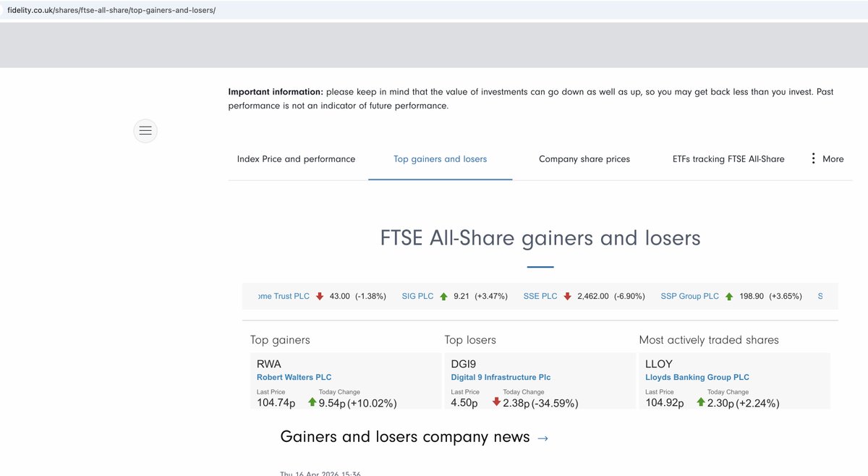This screenshot has width=868, height=476.
Task: Select the Top gainers and losers tab
Action: click(x=440, y=159)
